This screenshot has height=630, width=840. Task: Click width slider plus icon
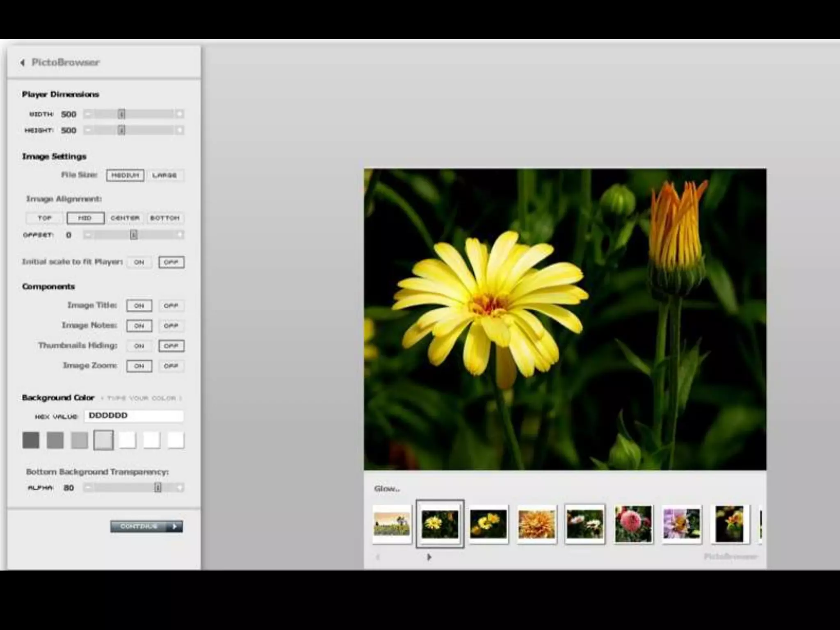coord(180,114)
